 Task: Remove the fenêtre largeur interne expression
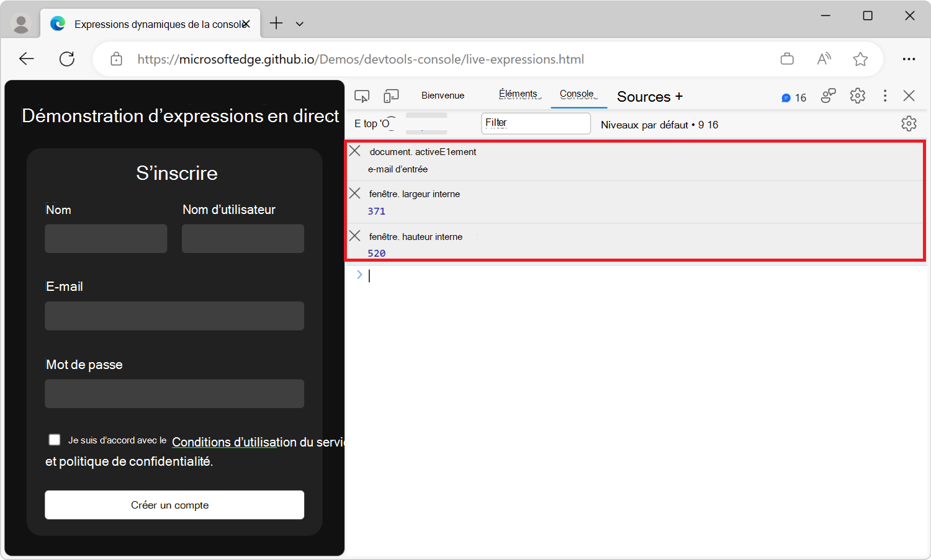point(354,193)
